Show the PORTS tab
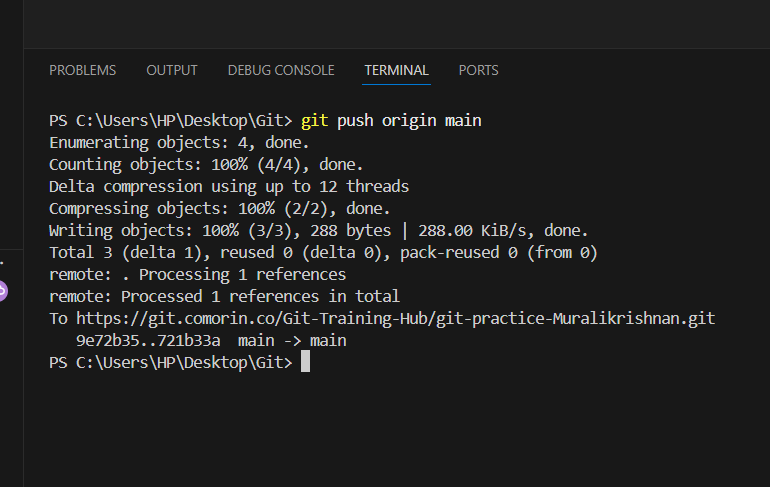Screen dimensions: 770x487 pyautogui.click(x=478, y=70)
